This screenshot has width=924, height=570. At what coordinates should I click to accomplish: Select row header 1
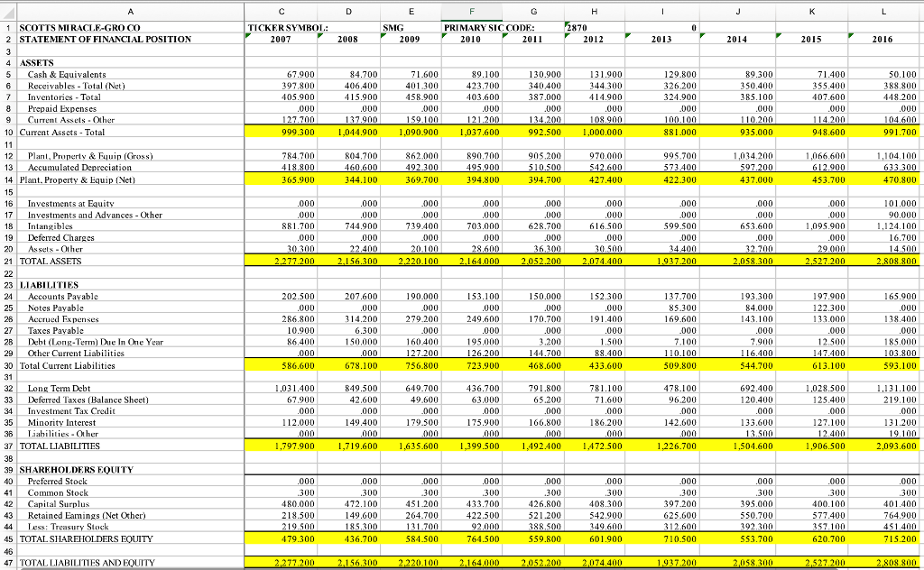coord(8,27)
